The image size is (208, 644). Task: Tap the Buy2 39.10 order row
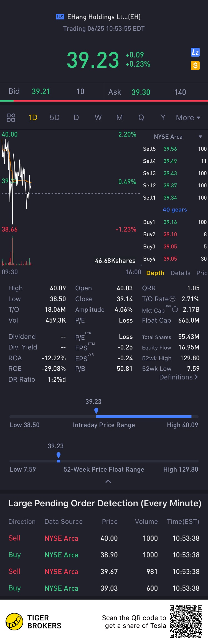[x=175, y=234]
